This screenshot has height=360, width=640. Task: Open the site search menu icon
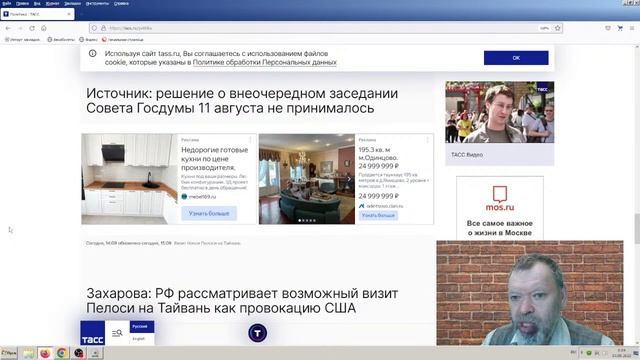[x=117, y=333]
